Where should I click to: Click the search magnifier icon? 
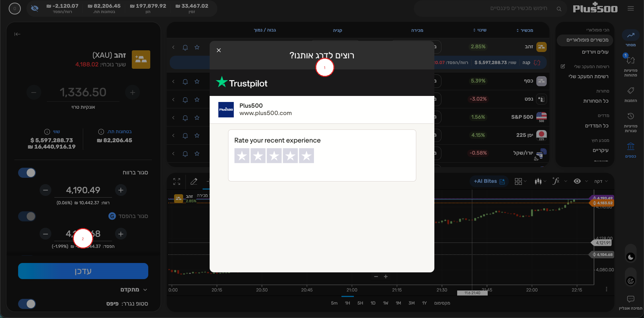tap(559, 9)
